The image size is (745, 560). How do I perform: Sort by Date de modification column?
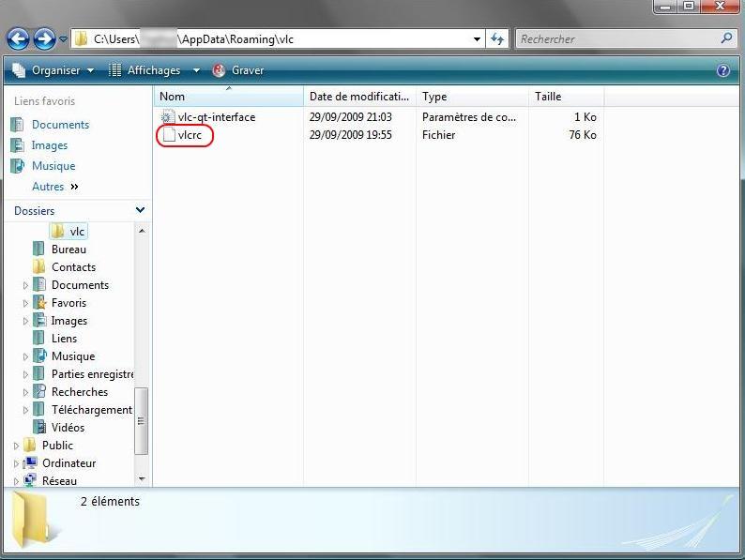tap(359, 97)
